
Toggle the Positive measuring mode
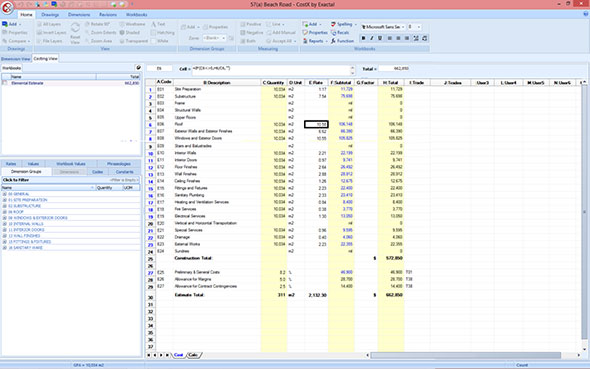click(x=251, y=24)
